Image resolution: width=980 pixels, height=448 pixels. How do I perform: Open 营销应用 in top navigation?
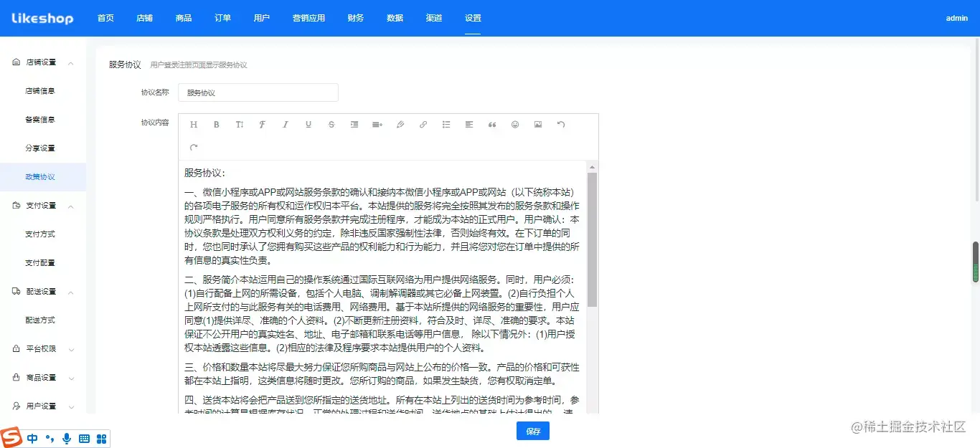[x=308, y=18]
